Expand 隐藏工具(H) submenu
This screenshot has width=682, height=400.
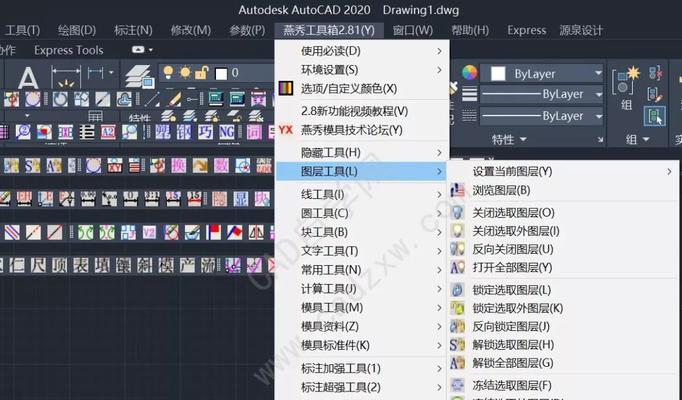(362, 152)
